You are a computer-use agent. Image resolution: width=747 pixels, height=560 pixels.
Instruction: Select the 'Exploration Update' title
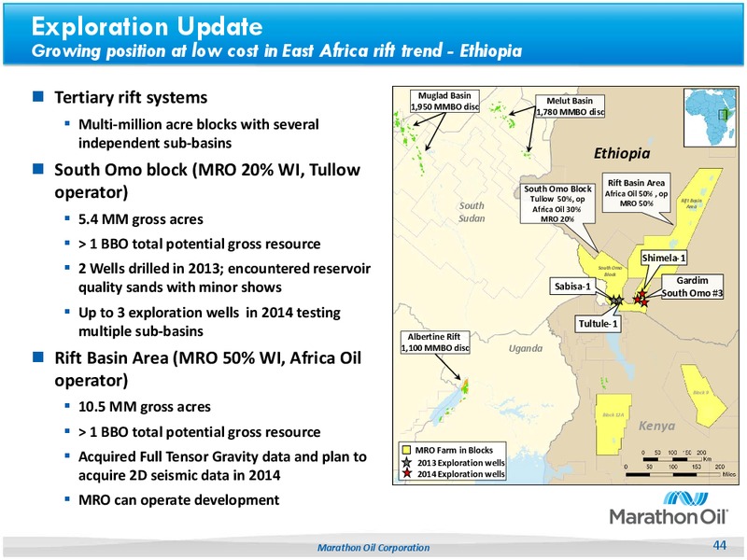[147, 26]
